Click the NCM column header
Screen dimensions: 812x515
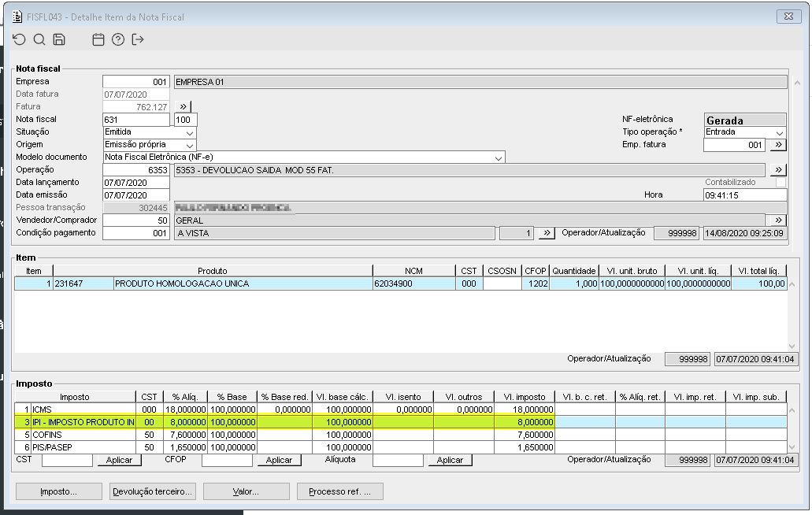(413, 271)
